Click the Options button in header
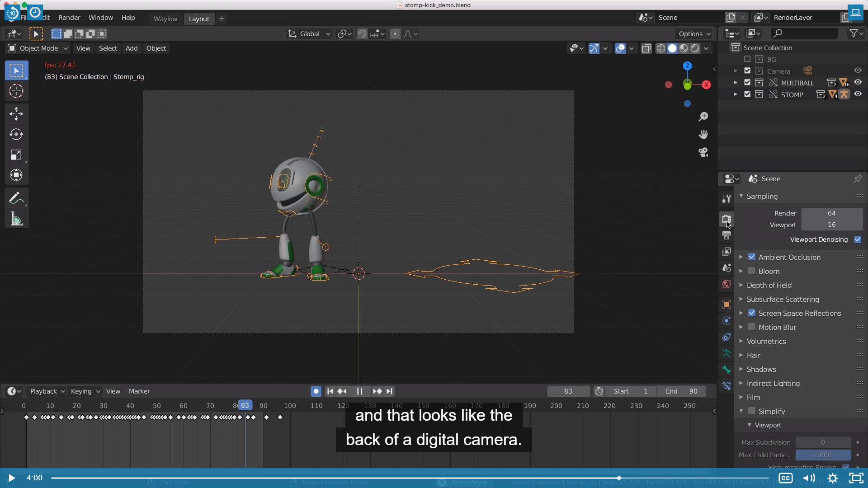 pos(694,34)
